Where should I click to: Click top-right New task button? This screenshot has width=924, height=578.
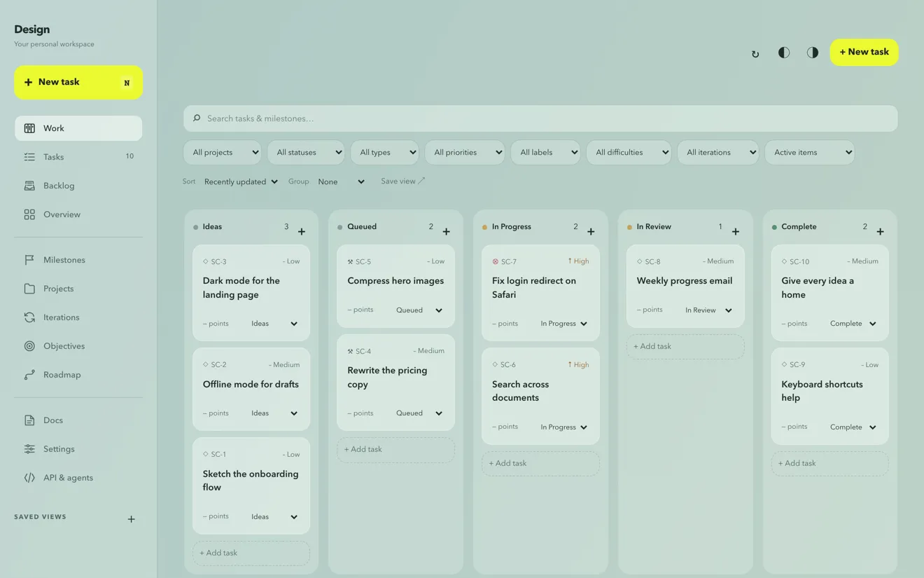click(864, 53)
